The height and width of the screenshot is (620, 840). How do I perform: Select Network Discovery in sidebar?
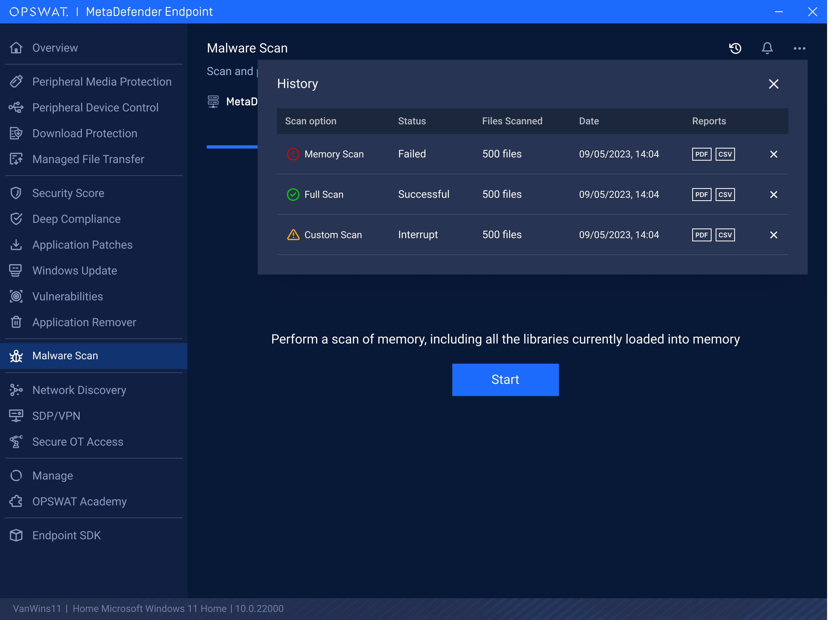coord(79,390)
